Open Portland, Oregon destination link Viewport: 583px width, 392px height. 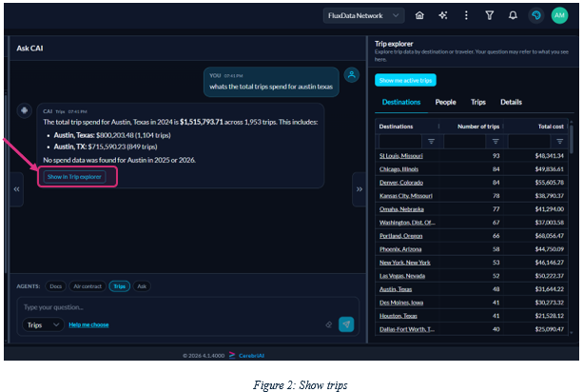point(400,236)
